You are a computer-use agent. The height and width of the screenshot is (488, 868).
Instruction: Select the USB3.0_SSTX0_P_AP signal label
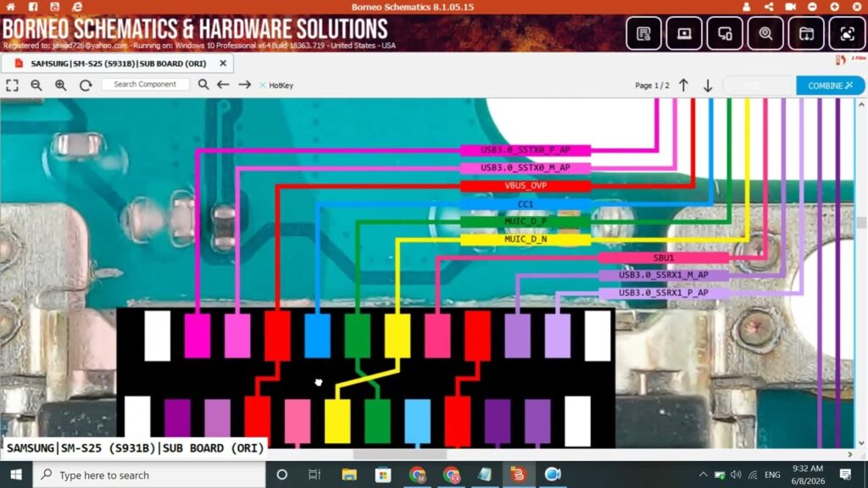[x=526, y=150]
